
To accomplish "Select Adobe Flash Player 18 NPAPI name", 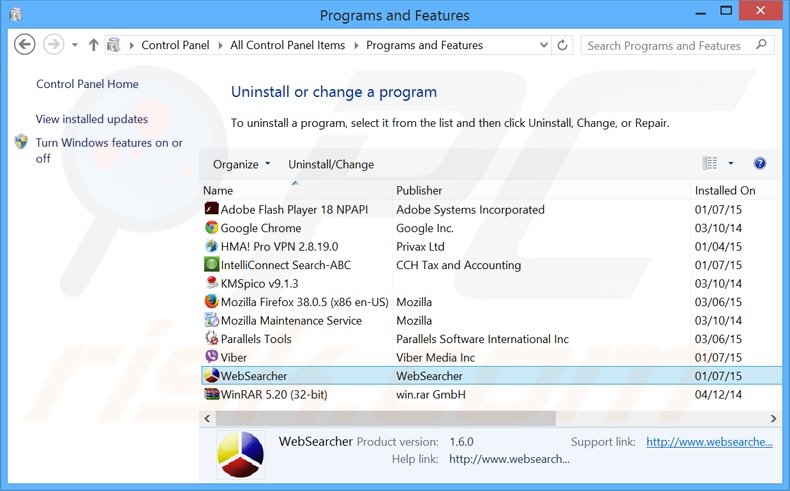I will [294, 209].
